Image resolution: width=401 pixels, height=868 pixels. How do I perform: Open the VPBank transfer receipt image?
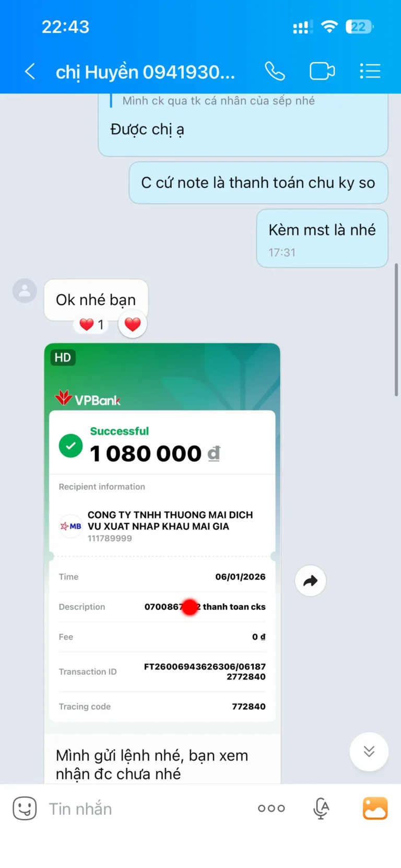click(x=162, y=538)
